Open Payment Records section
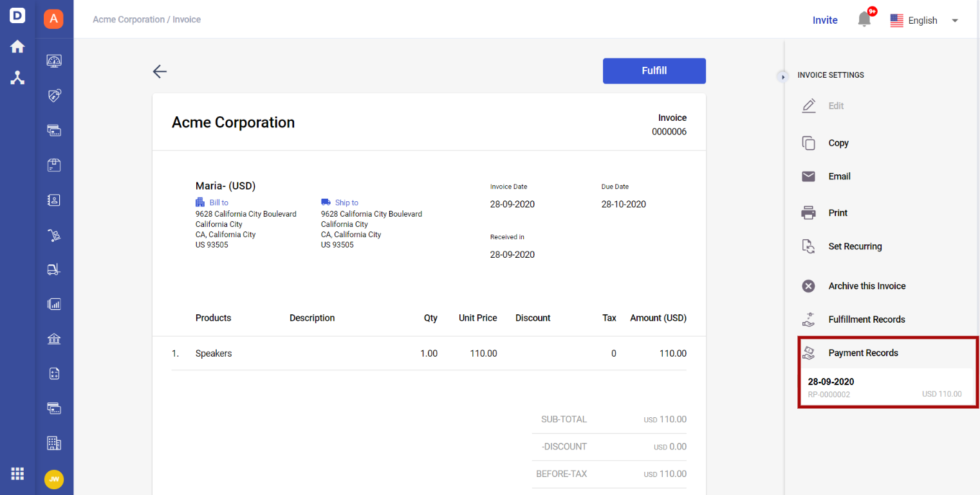 tap(863, 353)
